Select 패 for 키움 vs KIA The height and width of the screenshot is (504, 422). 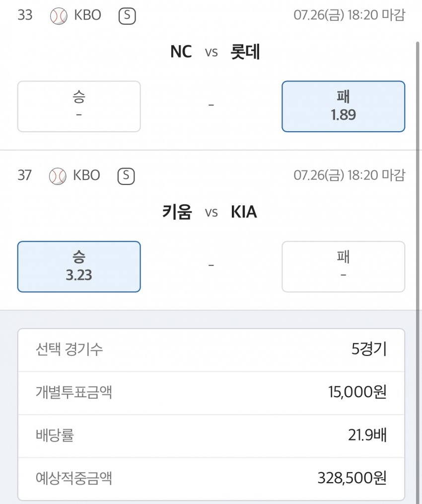click(343, 266)
